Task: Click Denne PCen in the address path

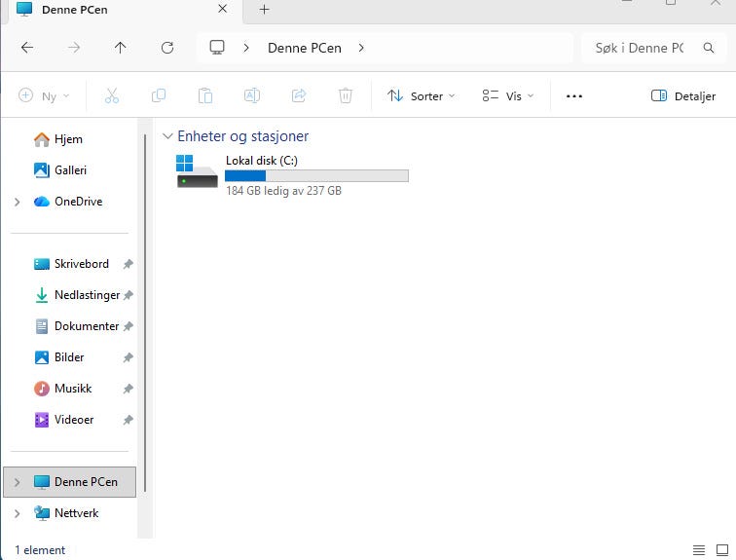Action: 304,48
